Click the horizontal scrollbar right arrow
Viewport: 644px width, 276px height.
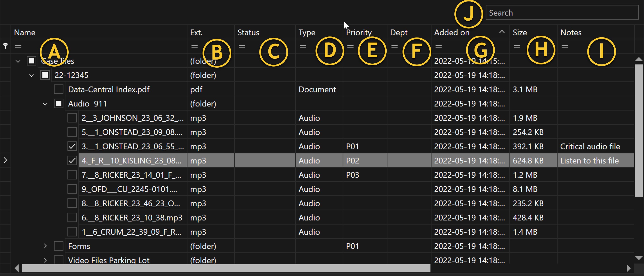tap(629, 268)
